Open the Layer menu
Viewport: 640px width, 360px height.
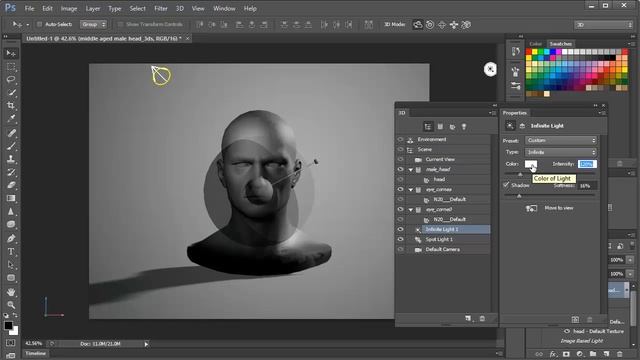pos(93,8)
